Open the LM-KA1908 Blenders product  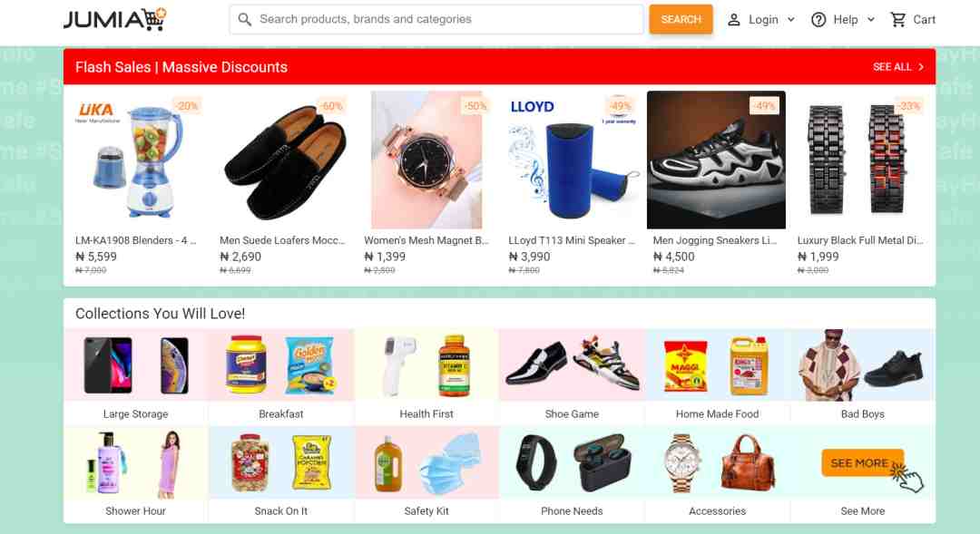point(135,185)
